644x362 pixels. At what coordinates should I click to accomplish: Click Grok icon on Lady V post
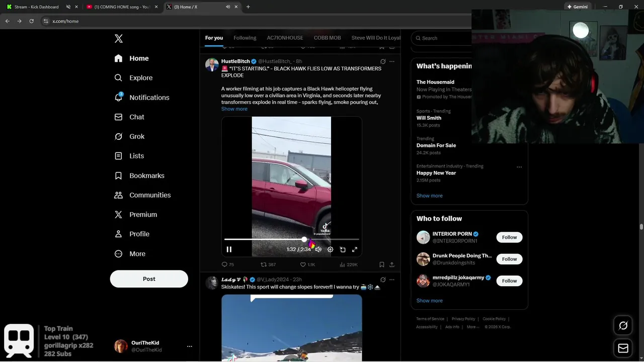tap(383, 280)
